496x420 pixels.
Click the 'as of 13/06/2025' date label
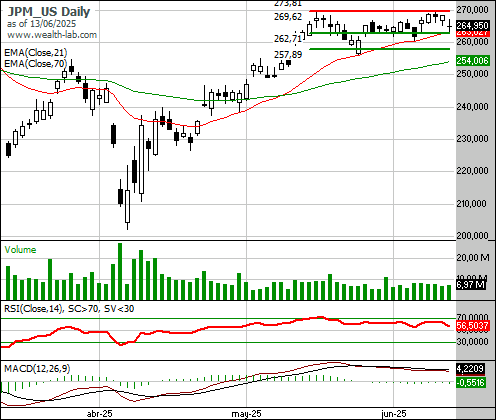(x=41, y=24)
